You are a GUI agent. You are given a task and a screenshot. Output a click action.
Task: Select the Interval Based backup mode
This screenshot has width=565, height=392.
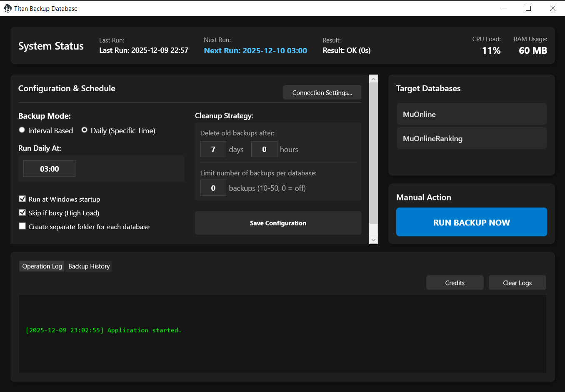tap(22, 130)
